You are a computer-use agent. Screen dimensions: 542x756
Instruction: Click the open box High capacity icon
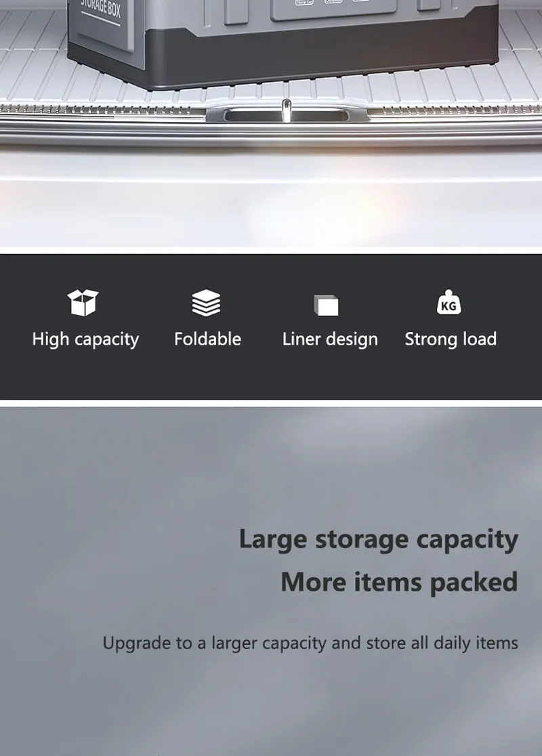point(83,303)
